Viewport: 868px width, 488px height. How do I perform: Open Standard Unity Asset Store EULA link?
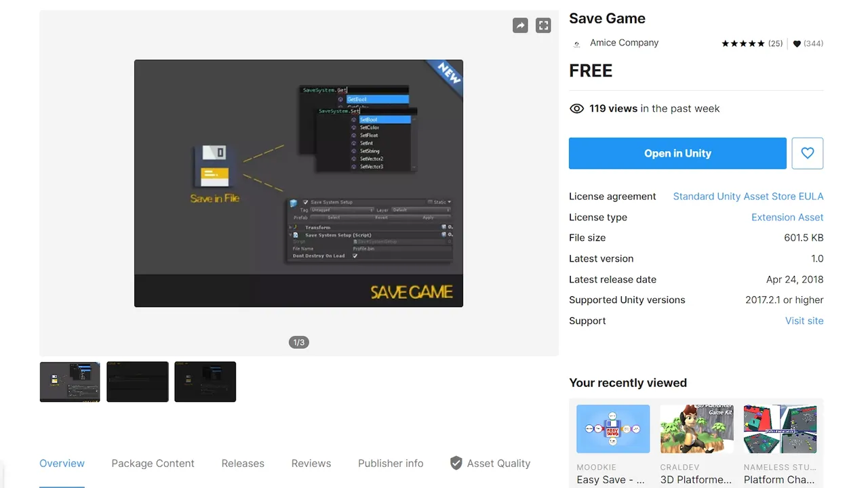(x=748, y=197)
